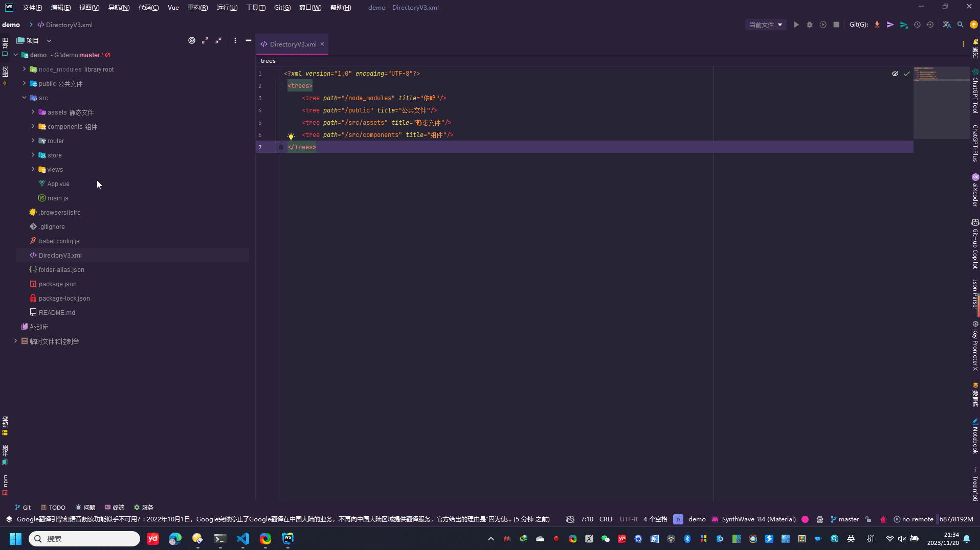Expand the public folder
The width and height of the screenshot is (980, 550).
click(24, 83)
